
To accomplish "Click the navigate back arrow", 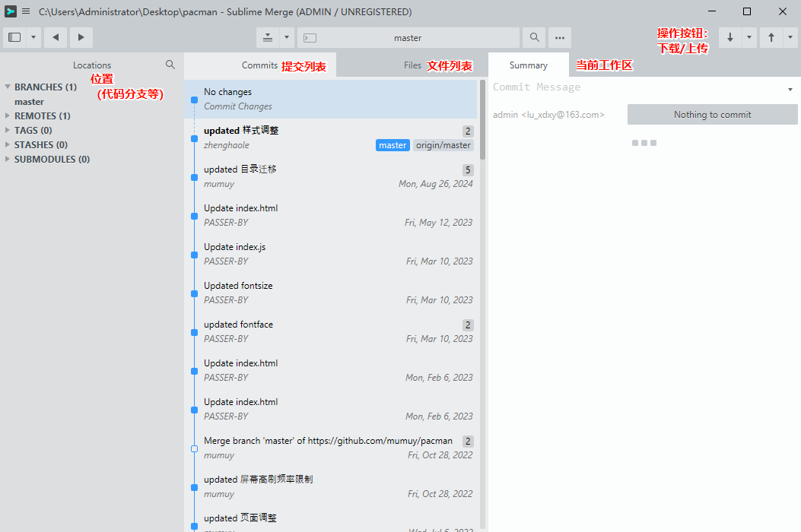I will click(x=56, y=37).
